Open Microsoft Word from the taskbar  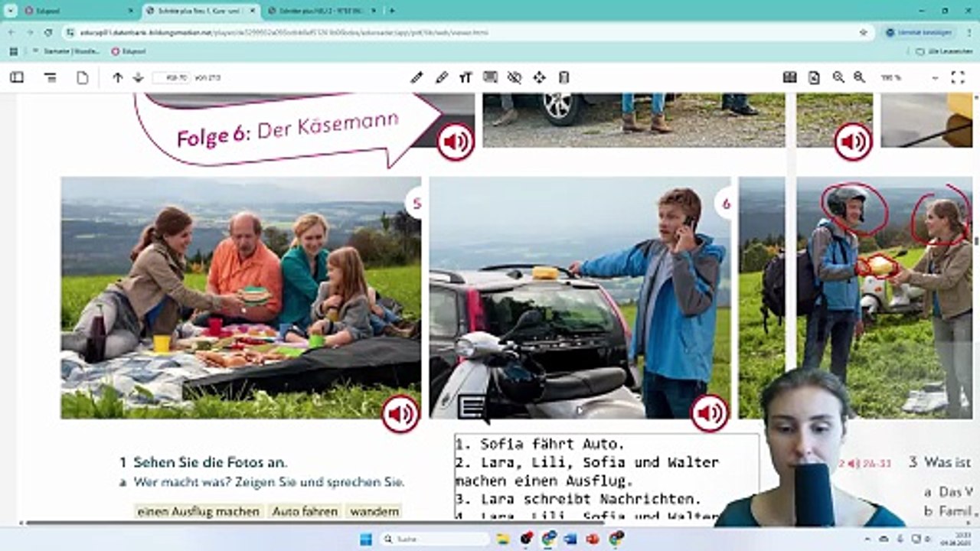click(x=570, y=539)
